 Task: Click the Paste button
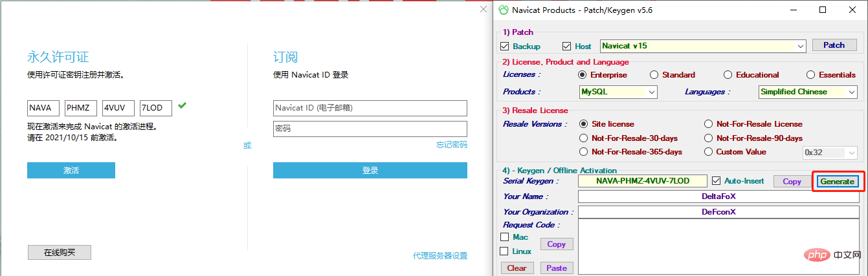pyautogui.click(x=556, y=268)
